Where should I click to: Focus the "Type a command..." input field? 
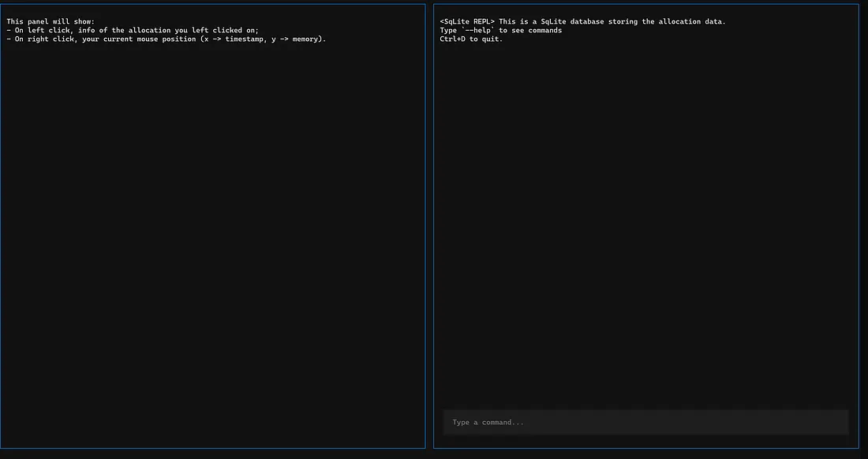[645, 422]
